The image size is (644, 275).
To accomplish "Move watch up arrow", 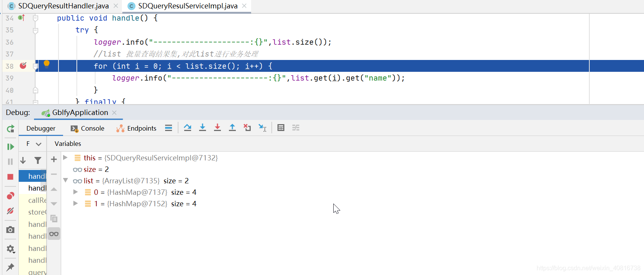I will [x=54, y=189].
